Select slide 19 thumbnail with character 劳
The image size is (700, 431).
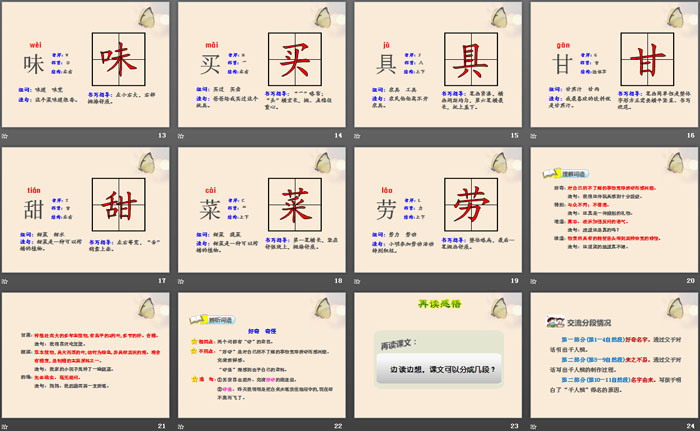tap(438, 210)
